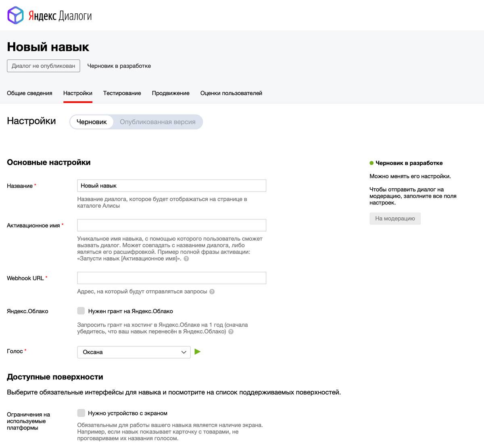Image resolution: width=484 pixels, height=448 pixels.
Task: Switch to the Опубликованная версия view
Action: [157, 122]
